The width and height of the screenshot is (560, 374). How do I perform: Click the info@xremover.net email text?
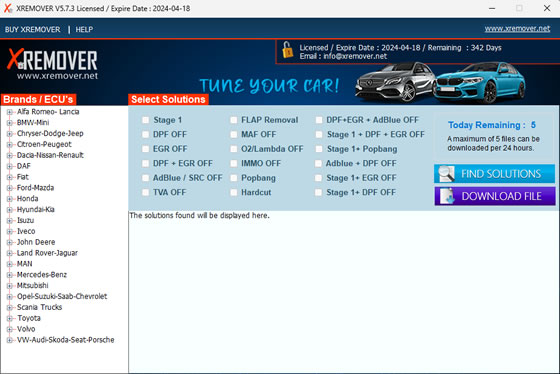click(355, 56)
